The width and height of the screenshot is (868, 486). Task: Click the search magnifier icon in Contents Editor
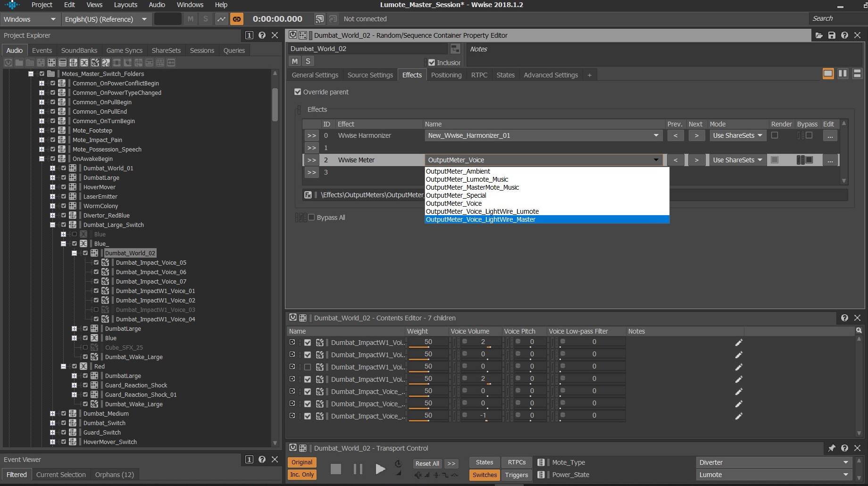[859, 330]
